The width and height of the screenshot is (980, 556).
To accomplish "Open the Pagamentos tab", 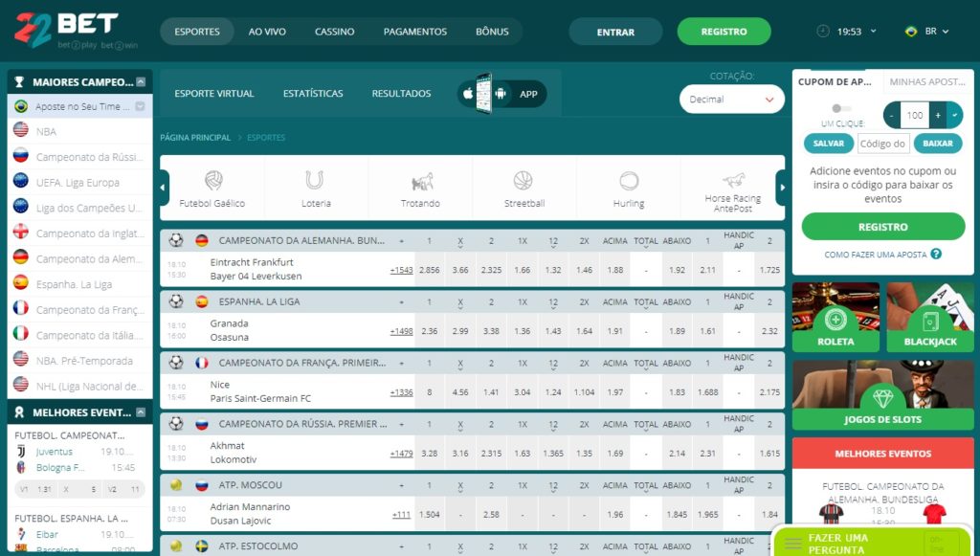I will click(415, 32).
